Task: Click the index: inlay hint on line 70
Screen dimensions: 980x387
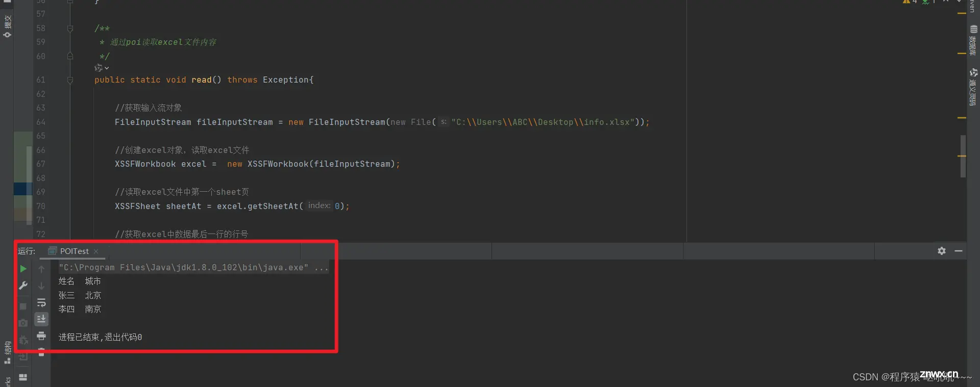Action: pos(319,205)
